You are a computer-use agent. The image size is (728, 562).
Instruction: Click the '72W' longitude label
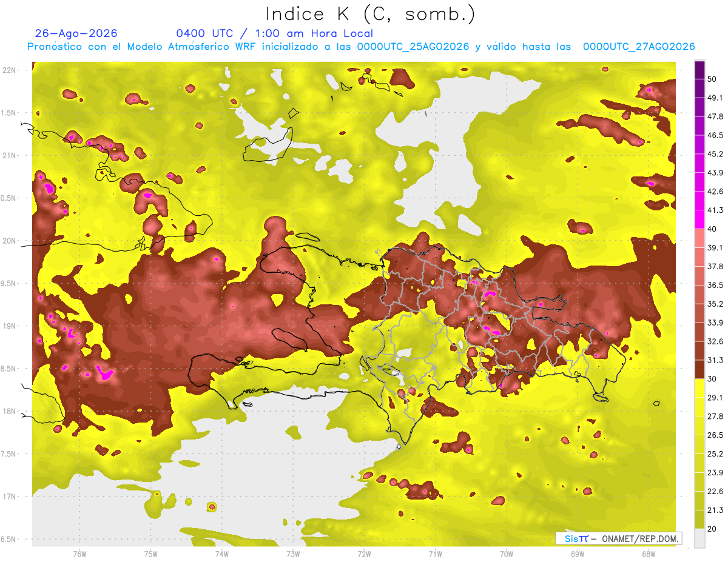[364, 554]
